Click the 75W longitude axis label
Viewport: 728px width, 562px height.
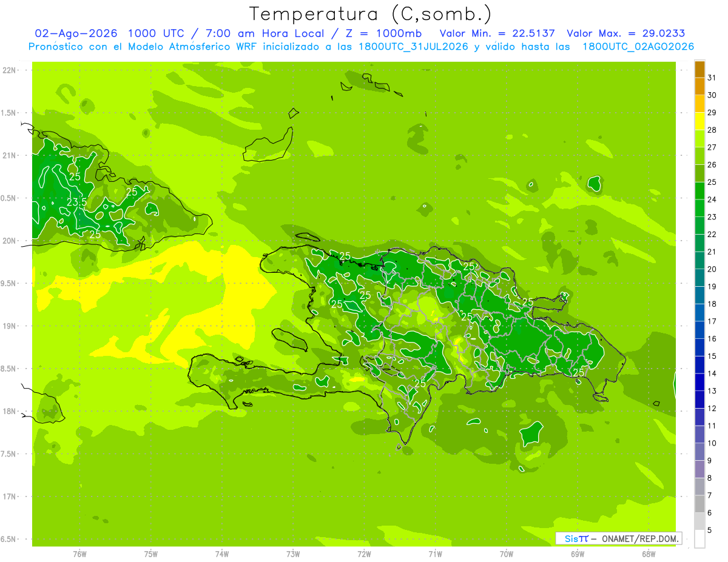[x=150, y=554]
